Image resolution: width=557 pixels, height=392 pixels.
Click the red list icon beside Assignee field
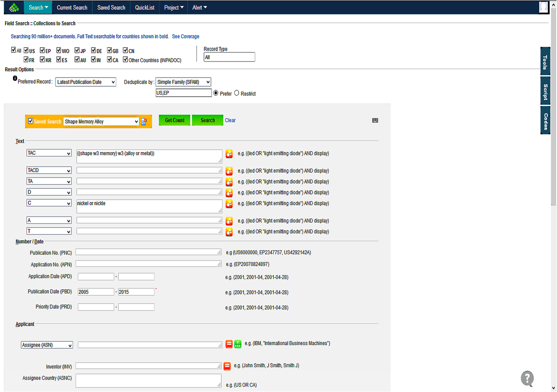pos(229,344)
